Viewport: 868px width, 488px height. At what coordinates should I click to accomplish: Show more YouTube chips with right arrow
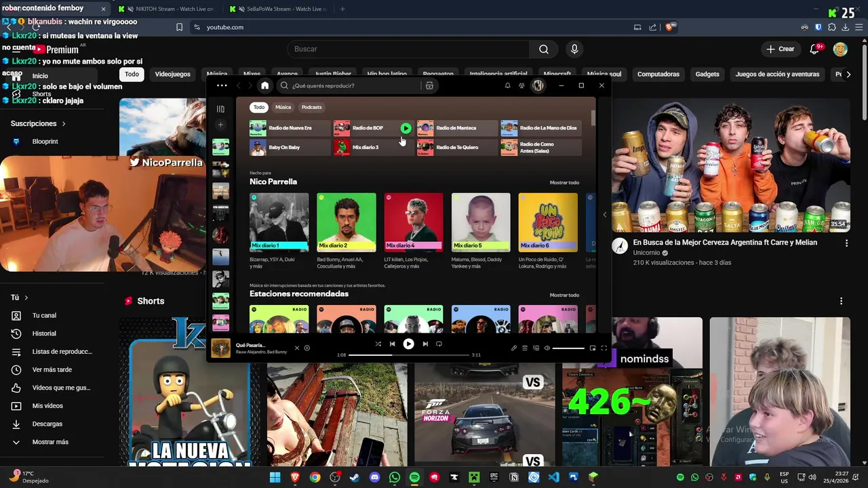(848, 74)
